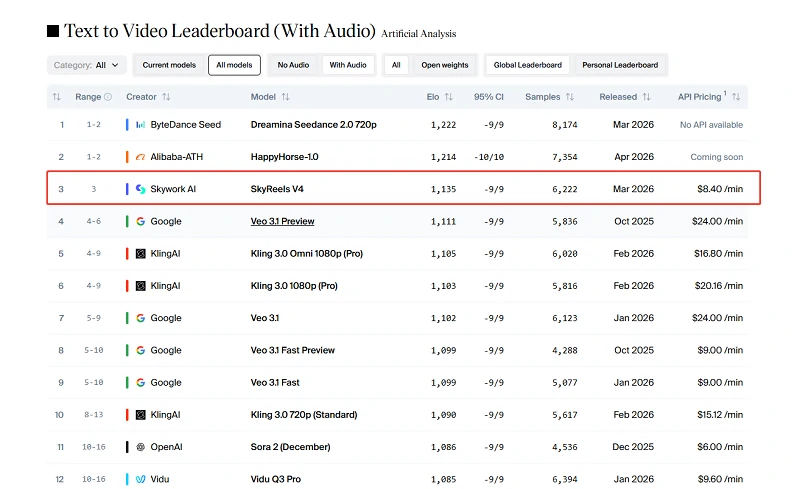Viewport: 800px width, 489px height.
Task: Click Google logo in Veo 3.1 Jan 2026 $24.00 row
Action: [x=140, y=318]
